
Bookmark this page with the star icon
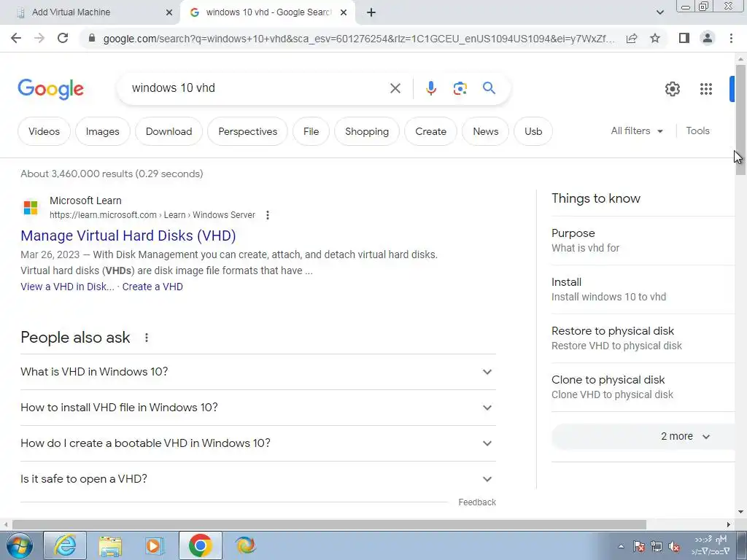[x=655, y=38]
